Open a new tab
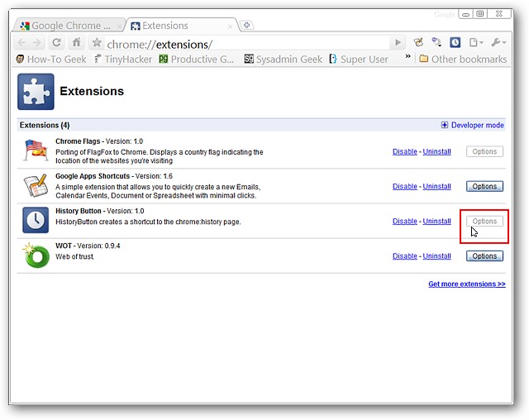This screenshot has width=529, height=420. tap(246, 25)
